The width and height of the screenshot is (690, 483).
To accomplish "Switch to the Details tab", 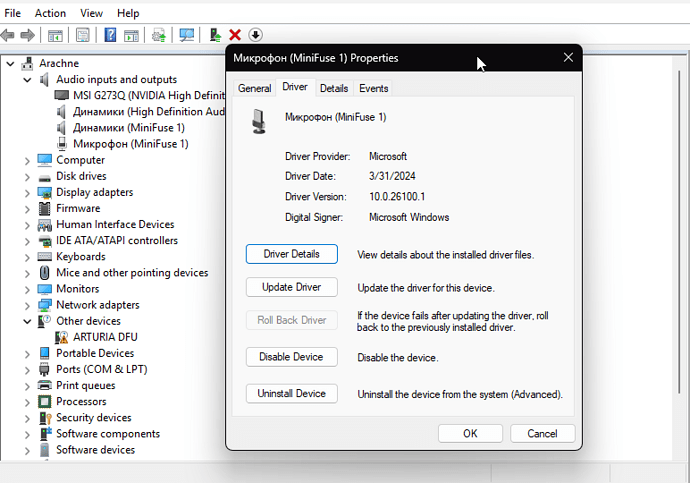I will [x=334, y=88].
